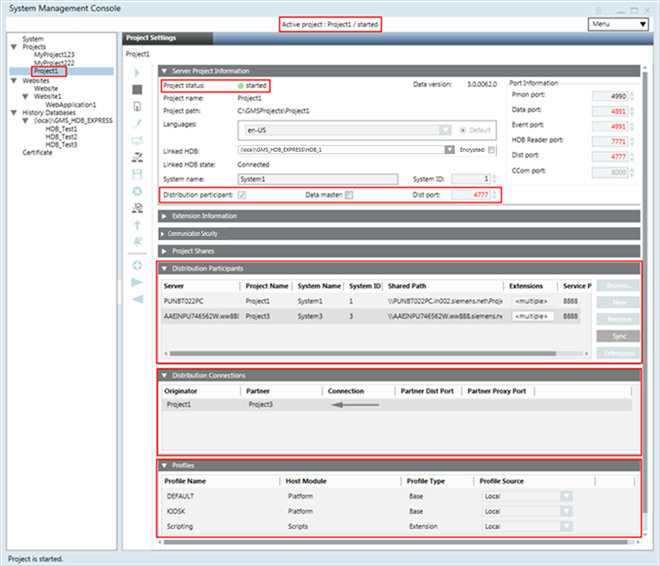Click the red-circle X cancel toolbar icon

click(137, 190)
